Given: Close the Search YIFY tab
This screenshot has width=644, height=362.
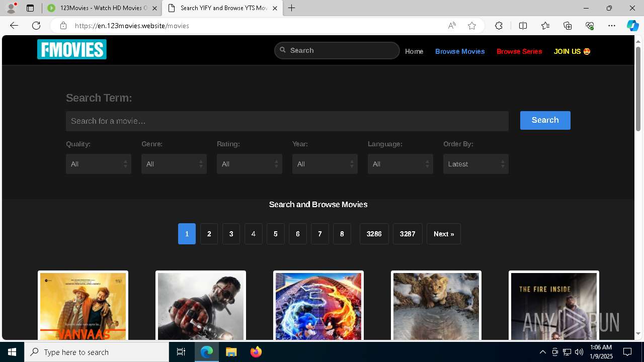Looking at the screenshot, I should (x=275, y=8).
